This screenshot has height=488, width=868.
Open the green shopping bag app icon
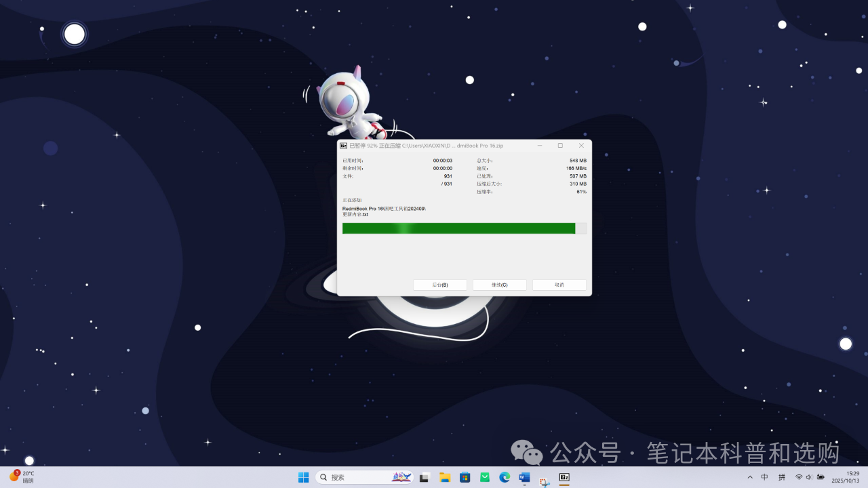(485, 477)
